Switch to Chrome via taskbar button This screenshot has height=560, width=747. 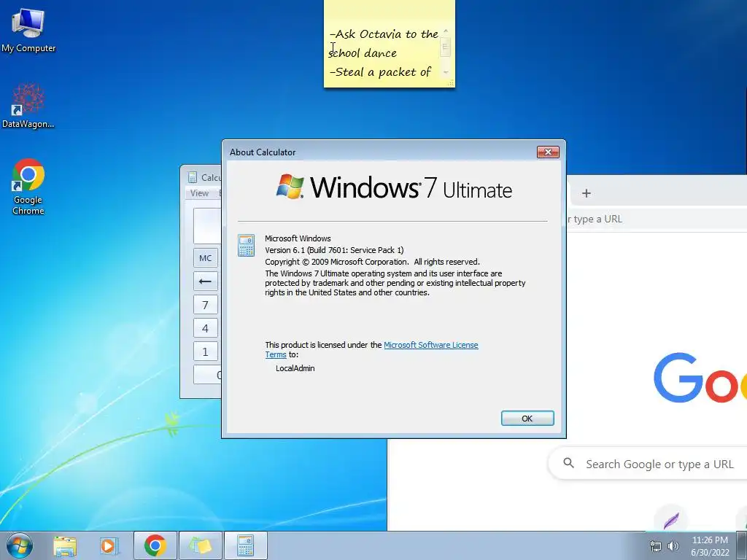[155, 545]
